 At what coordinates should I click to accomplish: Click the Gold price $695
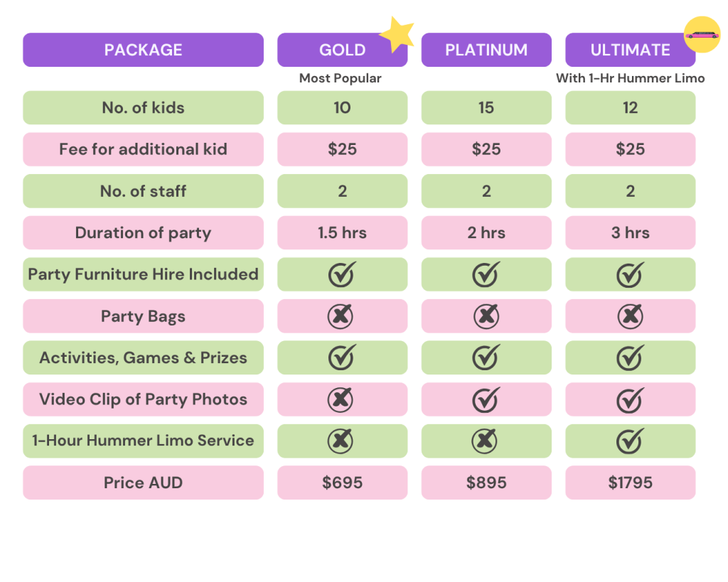click(342, 483)
